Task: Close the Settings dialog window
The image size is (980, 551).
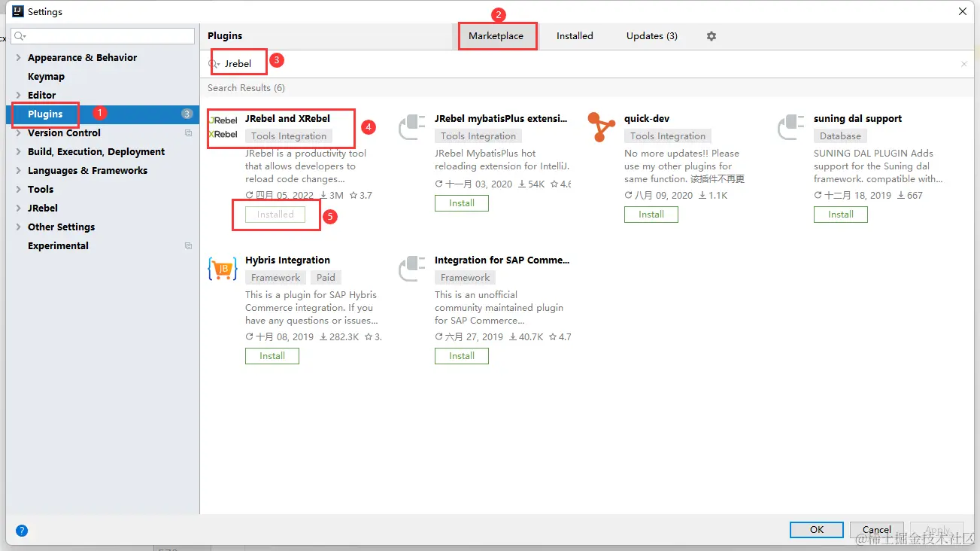Action: click(x=963, y=11)
